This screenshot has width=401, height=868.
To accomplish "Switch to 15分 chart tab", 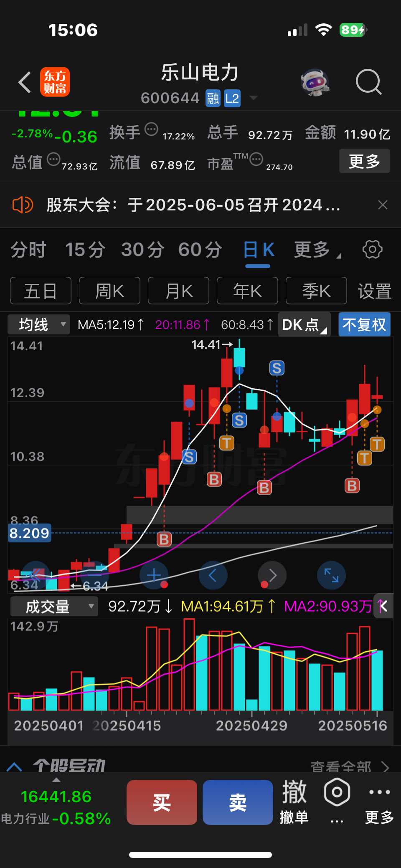I will [85, 250].
